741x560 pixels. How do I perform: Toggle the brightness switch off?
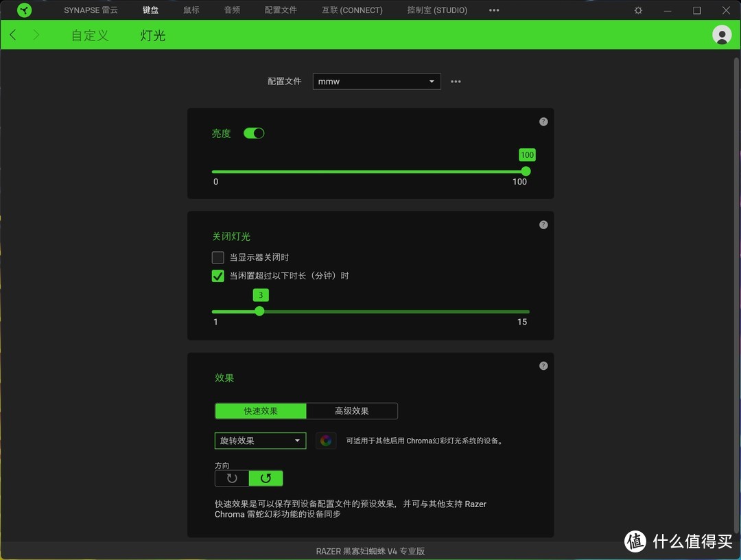(x=254, y=133)
